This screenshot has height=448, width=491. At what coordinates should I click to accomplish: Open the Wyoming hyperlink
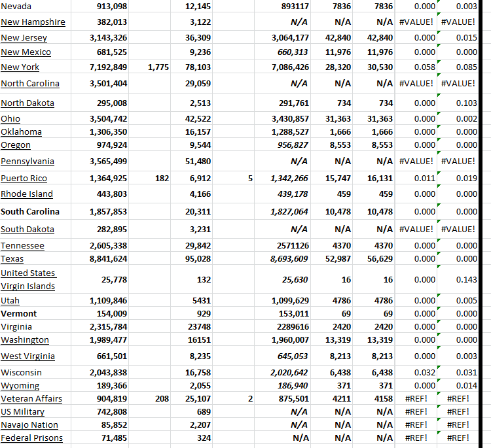point(20,385)
